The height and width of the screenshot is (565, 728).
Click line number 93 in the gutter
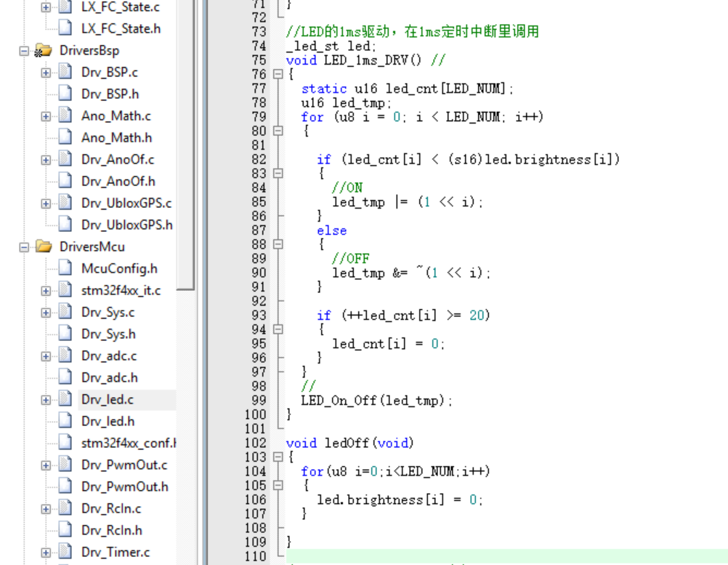(x=259, y=316)
